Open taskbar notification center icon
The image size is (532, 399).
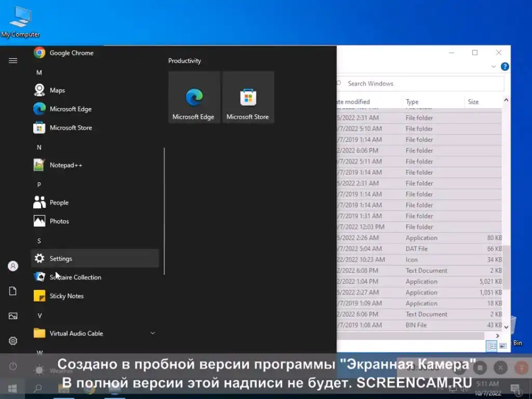click(x=516, y=389)
